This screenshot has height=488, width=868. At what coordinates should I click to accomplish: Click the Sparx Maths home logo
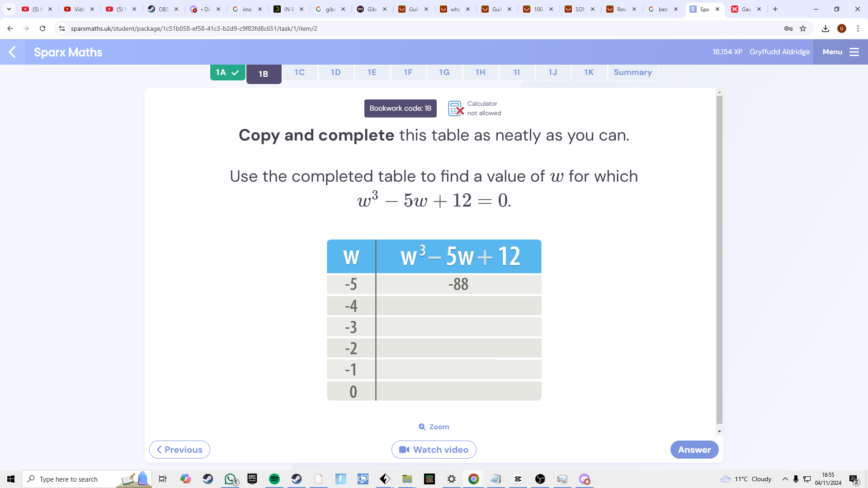tap(67, 52)
